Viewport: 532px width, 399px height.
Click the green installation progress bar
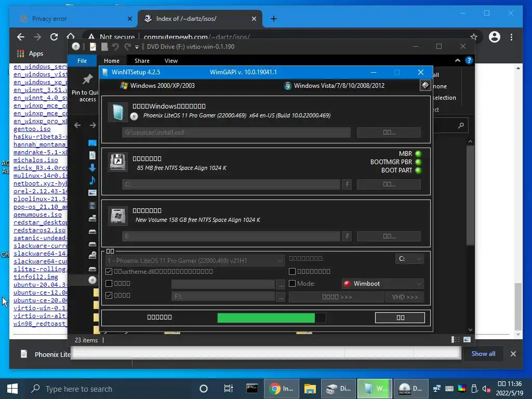click(271, 318)
